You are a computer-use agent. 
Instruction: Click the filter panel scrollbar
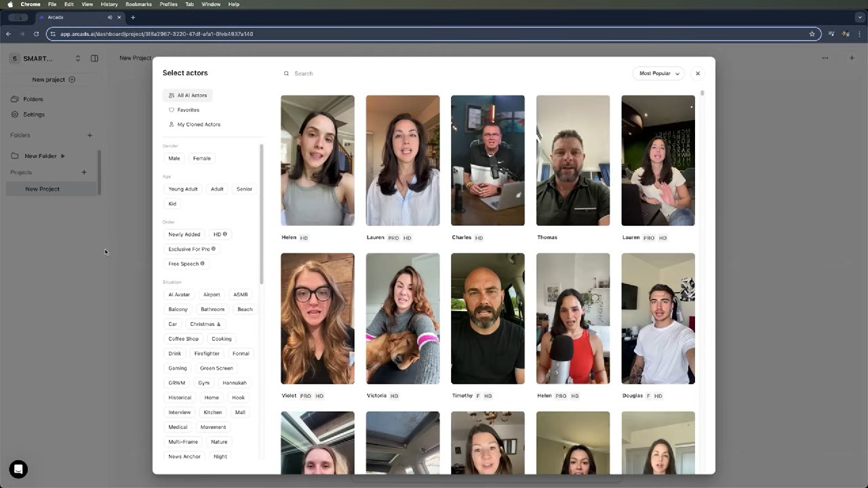click(262, 213)
